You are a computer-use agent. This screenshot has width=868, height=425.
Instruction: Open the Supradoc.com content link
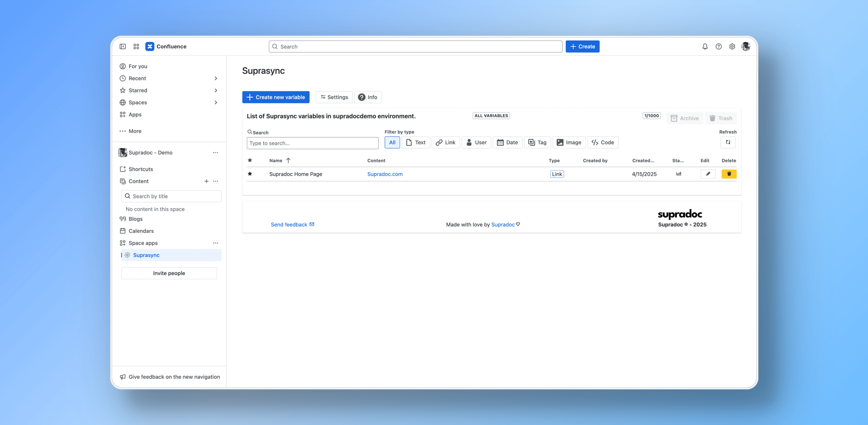[385, 174]
